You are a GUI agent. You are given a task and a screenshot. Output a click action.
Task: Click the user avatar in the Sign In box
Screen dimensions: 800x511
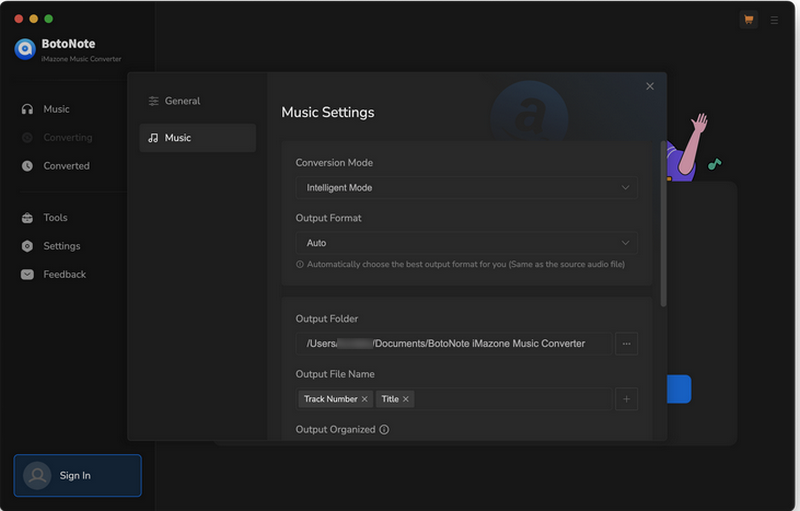(37, 475)
